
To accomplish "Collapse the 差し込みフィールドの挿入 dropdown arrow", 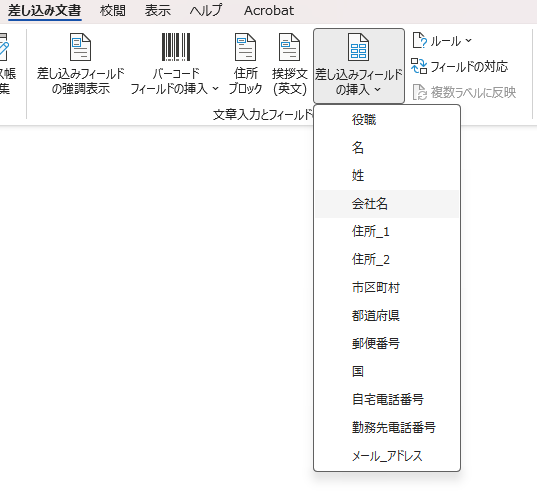I will point(377,89).
